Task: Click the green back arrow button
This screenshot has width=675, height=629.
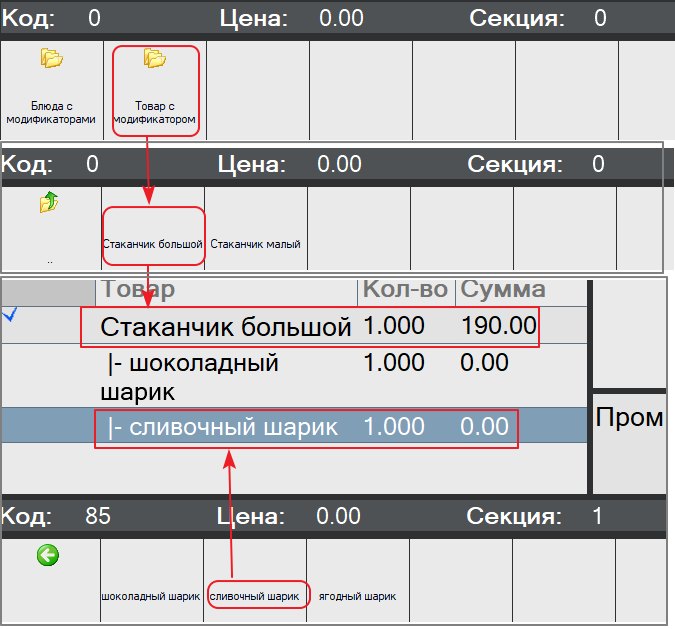Action: point(47,555)
